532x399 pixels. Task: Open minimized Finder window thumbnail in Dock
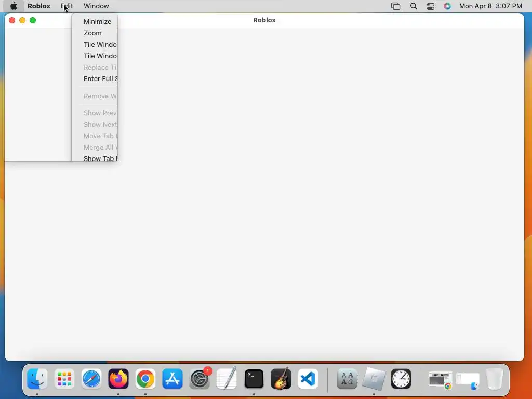tap(468, 381)
